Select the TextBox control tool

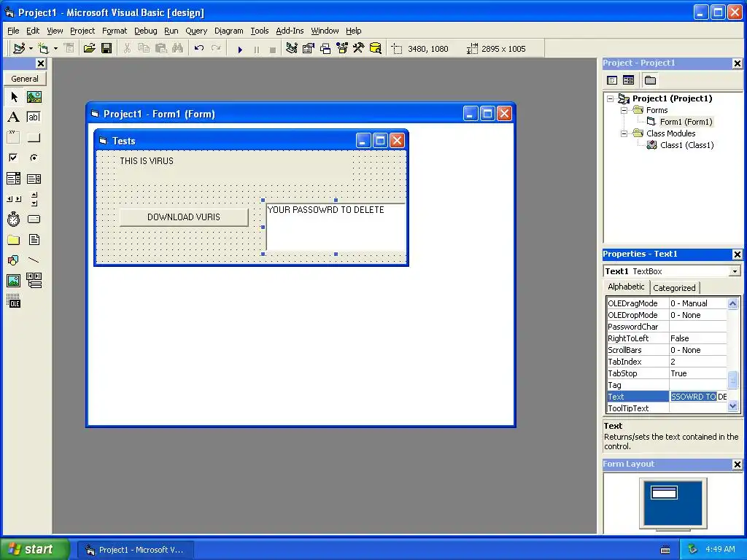coord(34,117)
